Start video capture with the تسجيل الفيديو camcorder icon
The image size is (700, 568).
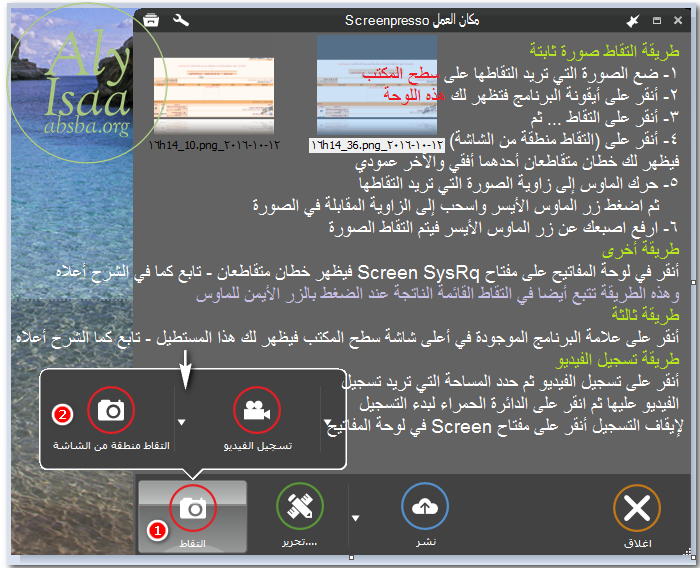[x=257, y=410]
